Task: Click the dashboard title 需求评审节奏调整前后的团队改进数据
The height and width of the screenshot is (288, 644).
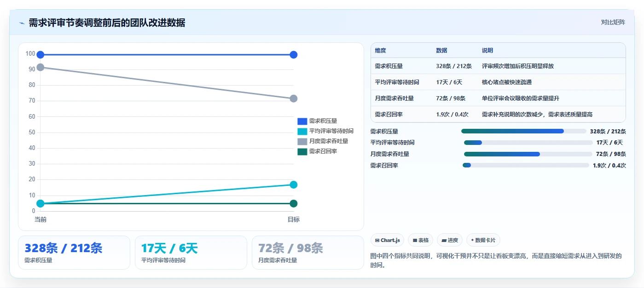Action: coord(107,23)
